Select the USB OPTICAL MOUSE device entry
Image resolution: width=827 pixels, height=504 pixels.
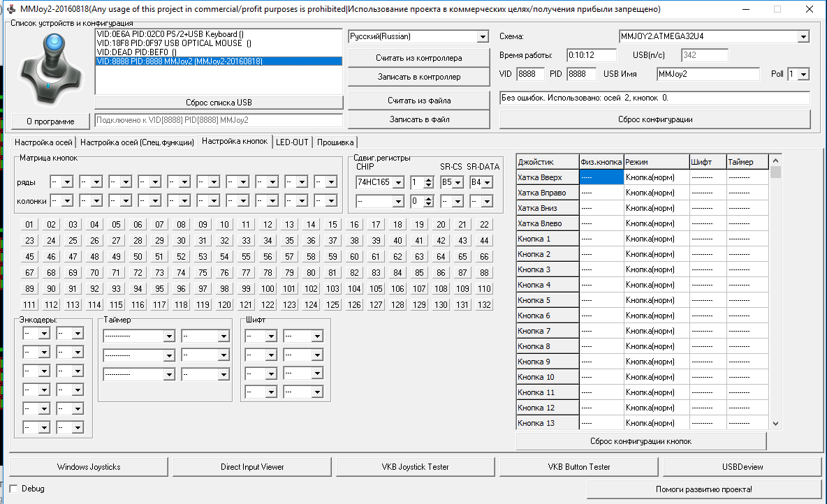click(x=174, y=43)
